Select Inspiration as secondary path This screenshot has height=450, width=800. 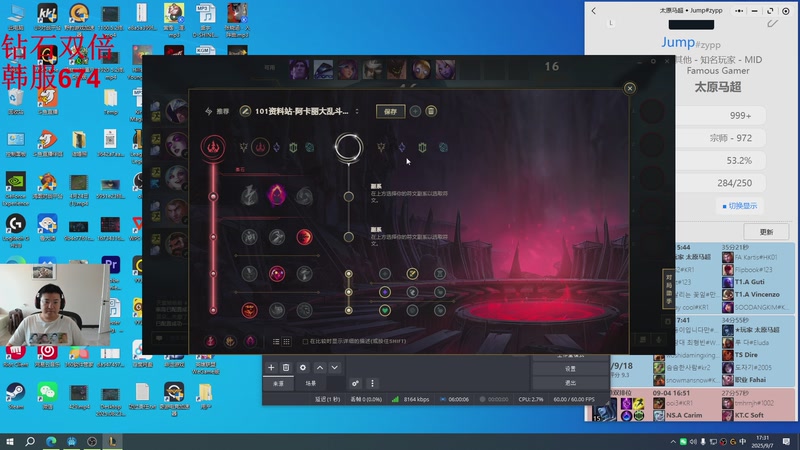click(443, 147)
